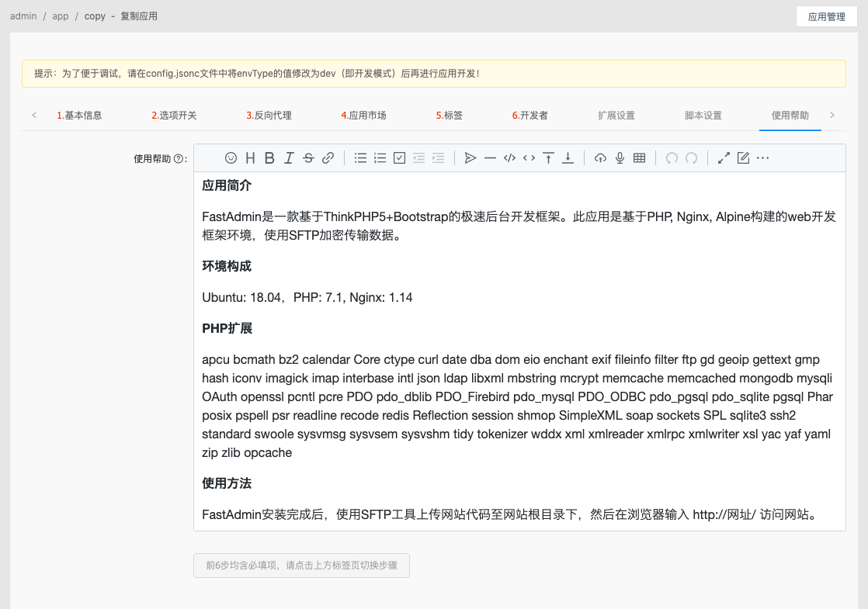Apply strikethrough formatting

pos(307,157)
